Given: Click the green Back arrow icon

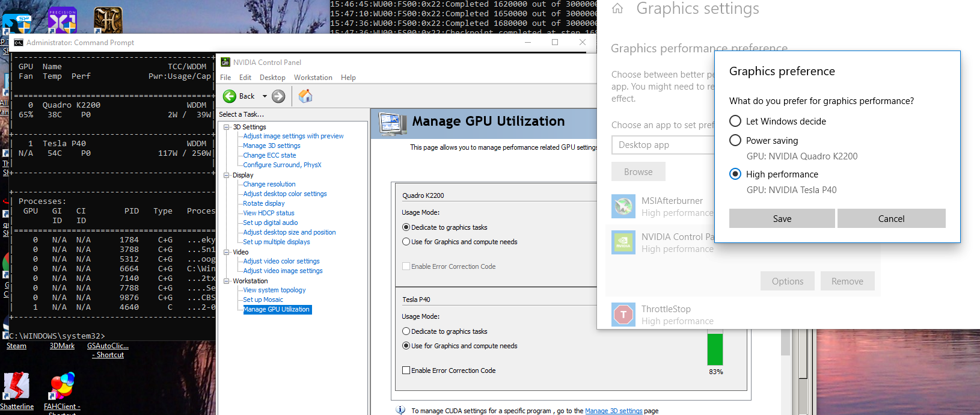Looking at the screenshot, I should pos(230,96).
